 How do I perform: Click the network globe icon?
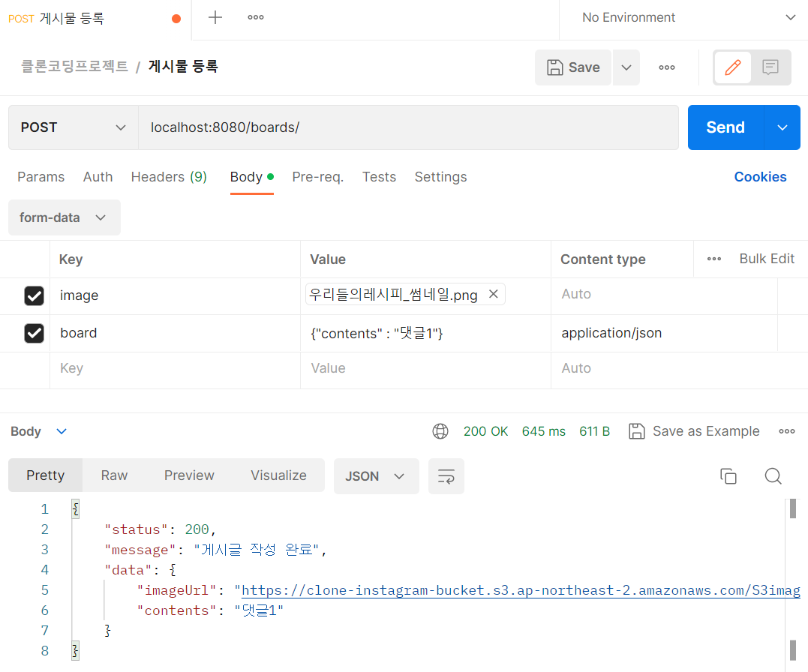[440, 431]
